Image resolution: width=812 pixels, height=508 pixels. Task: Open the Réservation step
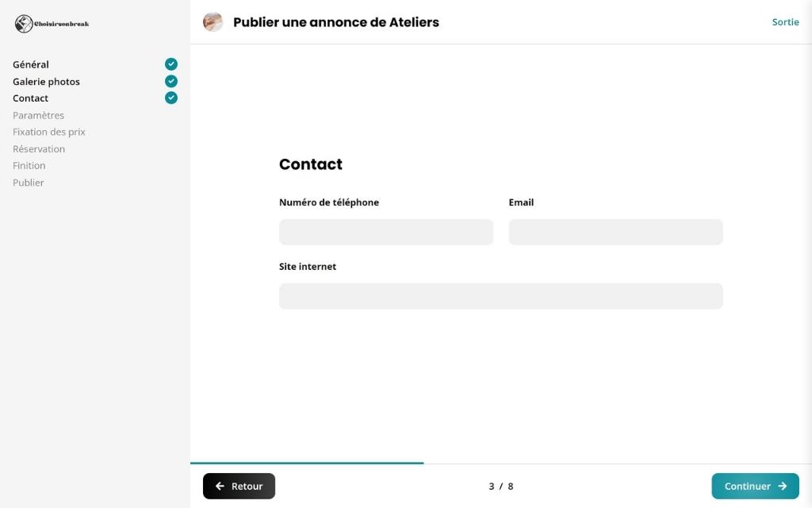(39, 149)
